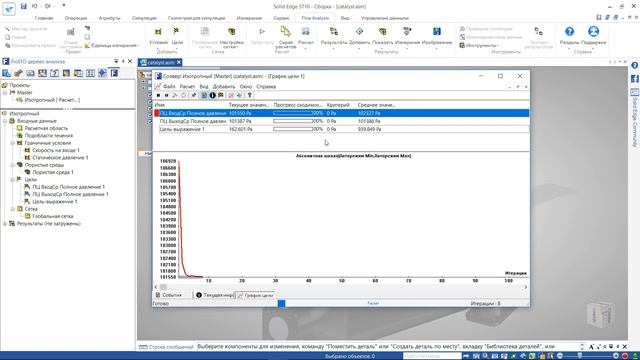Open the Solid Edge application button
The height and width of the screenshot is (360, 640).
tap(9, 9)
